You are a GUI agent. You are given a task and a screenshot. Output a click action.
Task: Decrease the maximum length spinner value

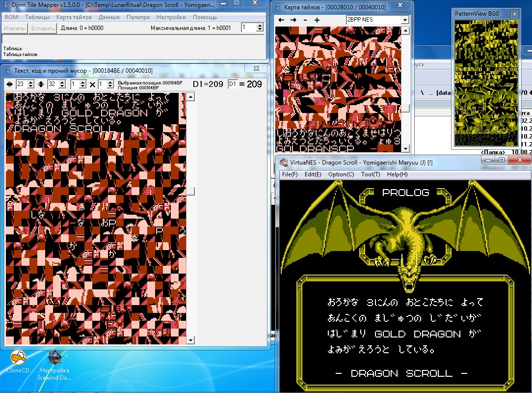click(x=260, y=29)
